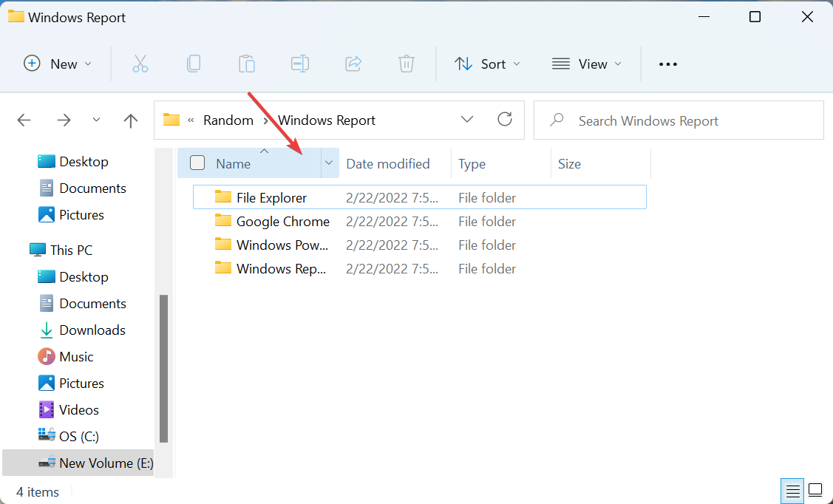The height and width of the screenshot is (504, 833).
Task: Open the Name column filter chevron
Action: click(x=329, y=163)
